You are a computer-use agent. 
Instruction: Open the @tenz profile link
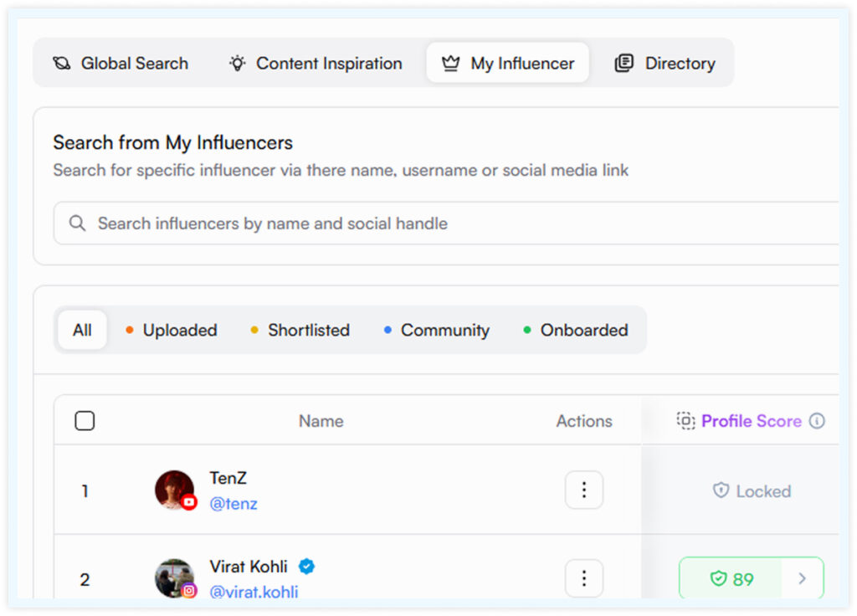pos(233,503)
